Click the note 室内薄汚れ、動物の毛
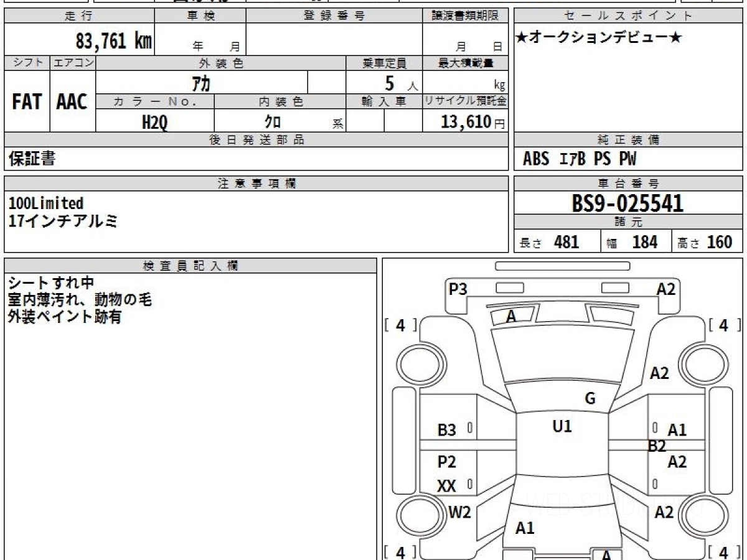The image size is (747, 560). coord(80,300)
